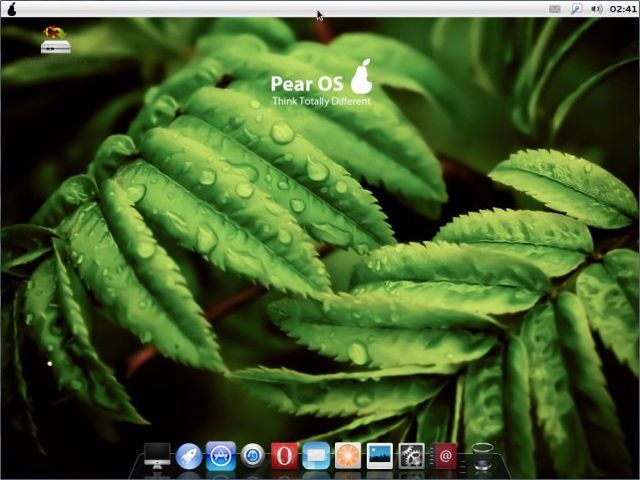640x480 pixels.
Task: Open the blue App Store dock icon
Action: pos(221,457)
